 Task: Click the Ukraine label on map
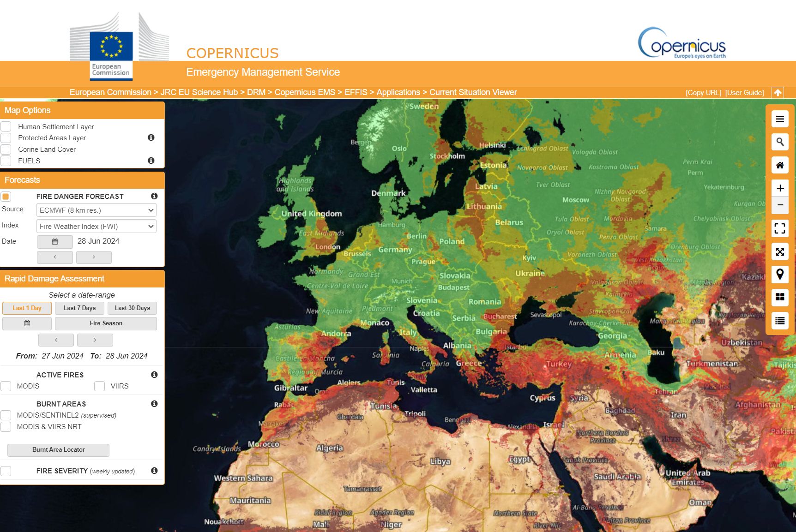click(530, 273)
